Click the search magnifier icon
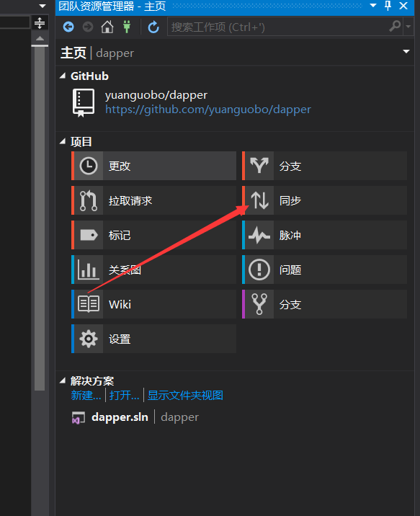The height and width of the screenshot is (516, 420). 395,26
